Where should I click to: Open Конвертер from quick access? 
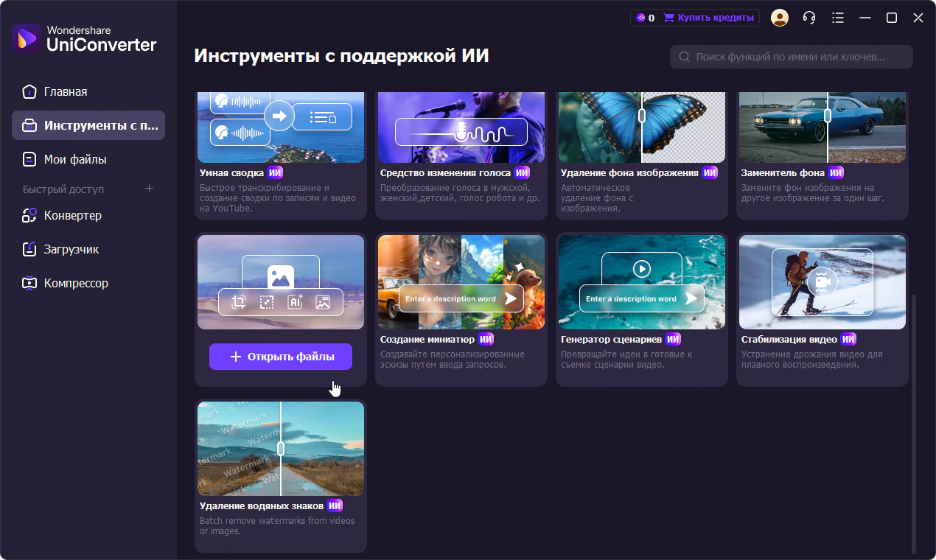[x=72, y=215]
